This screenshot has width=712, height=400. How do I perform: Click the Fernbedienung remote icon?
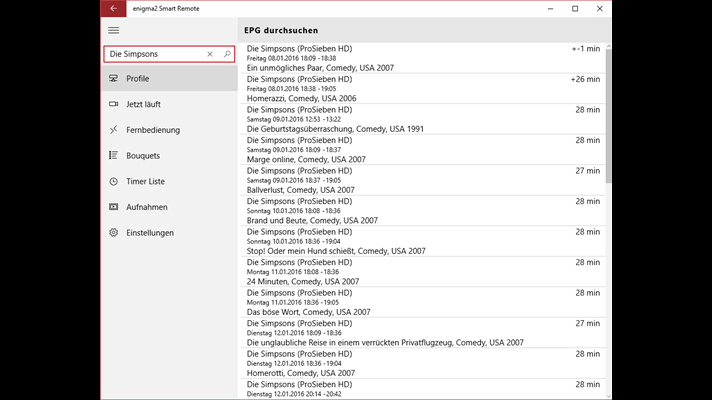[114, 130]
